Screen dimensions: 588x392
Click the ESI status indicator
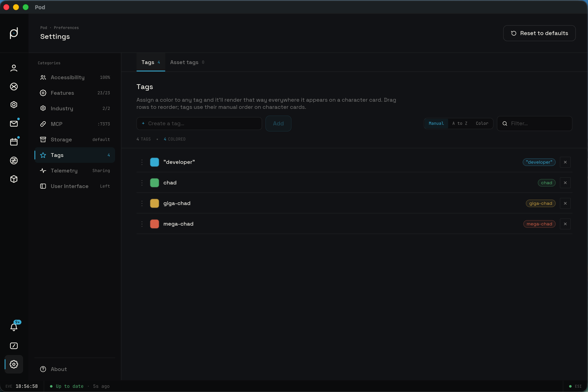pyautogui.click(x=575, y=386)
